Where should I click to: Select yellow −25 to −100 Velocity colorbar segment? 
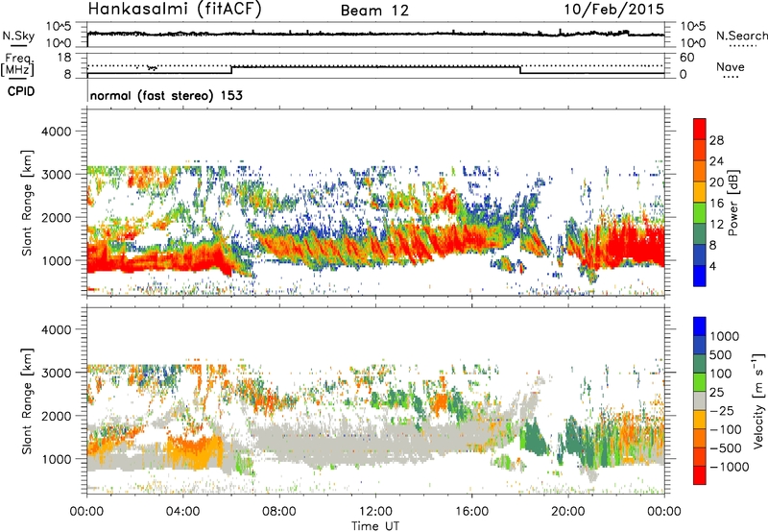[700, 420]
